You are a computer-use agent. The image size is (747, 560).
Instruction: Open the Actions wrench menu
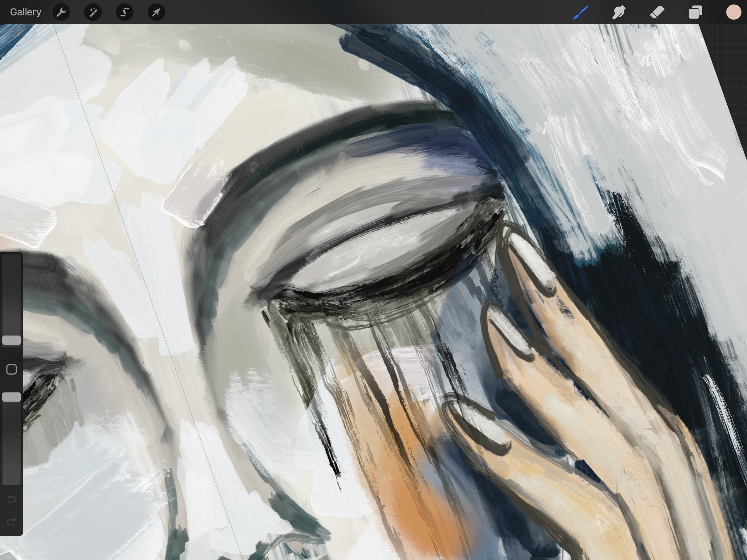61,12
